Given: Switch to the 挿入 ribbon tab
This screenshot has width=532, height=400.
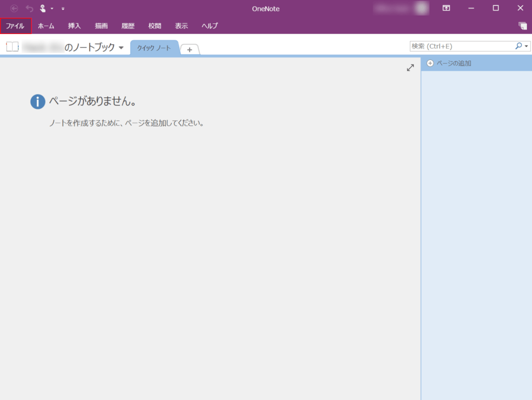Looking at the screenshot, I should coord(74,26).
